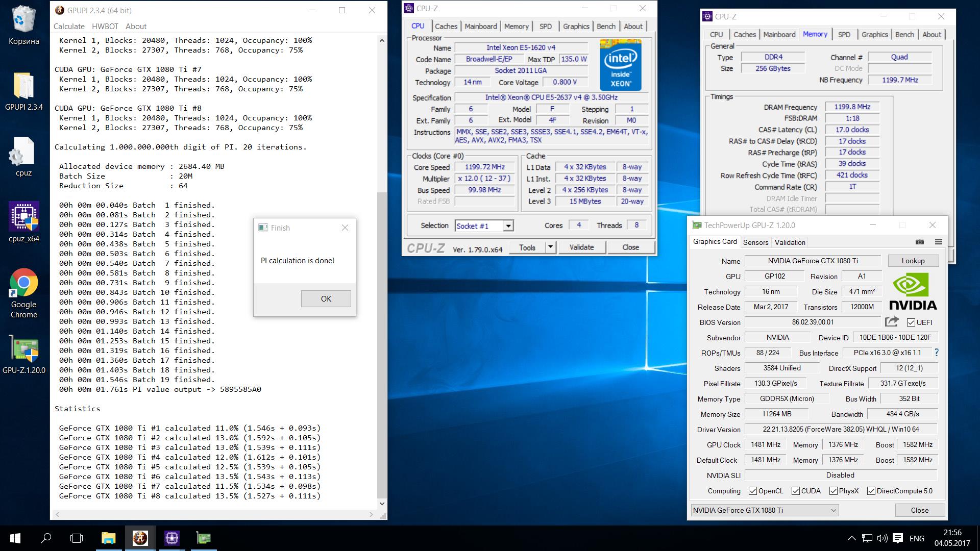
Task: Toggle the DirectCompute 5.0 checkbox
Action: click(x=871, y=491)
